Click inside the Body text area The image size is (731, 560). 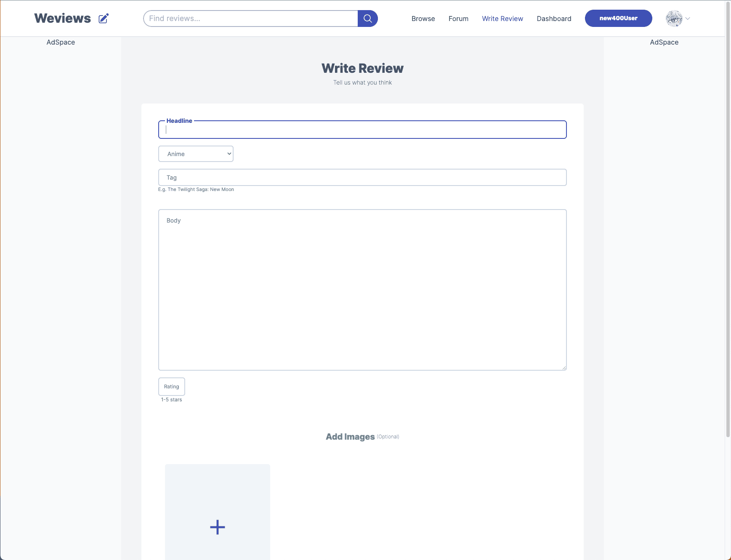click(x=362, y=290)
